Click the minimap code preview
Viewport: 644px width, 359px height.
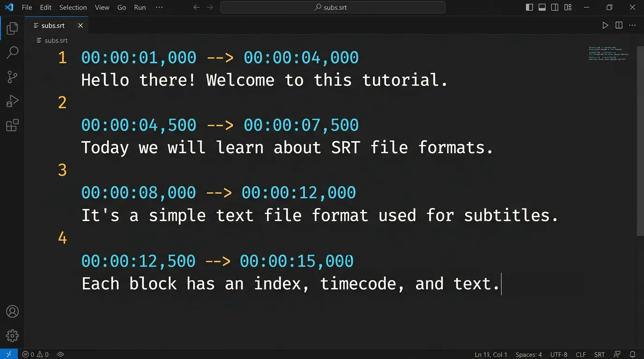(x=608, y=53)
